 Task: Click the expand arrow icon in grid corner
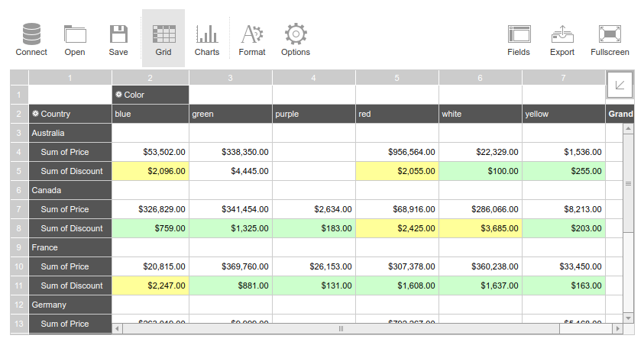[620, 85]
